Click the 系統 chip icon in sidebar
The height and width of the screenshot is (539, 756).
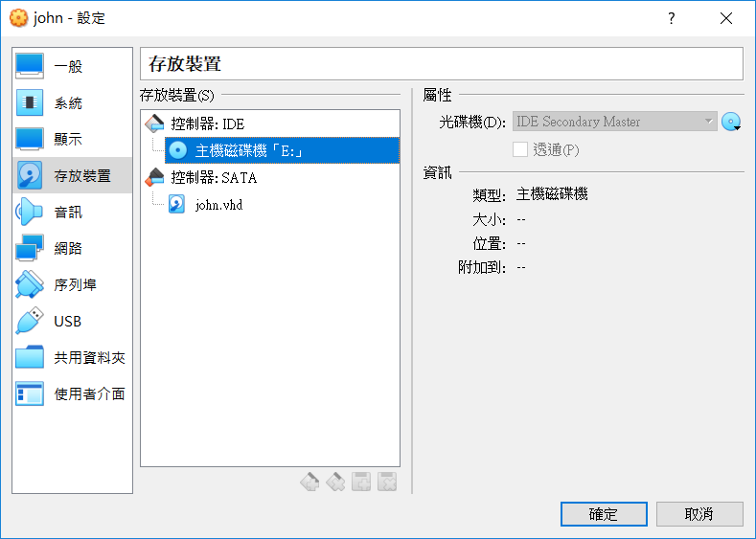(x=30, y=102)
